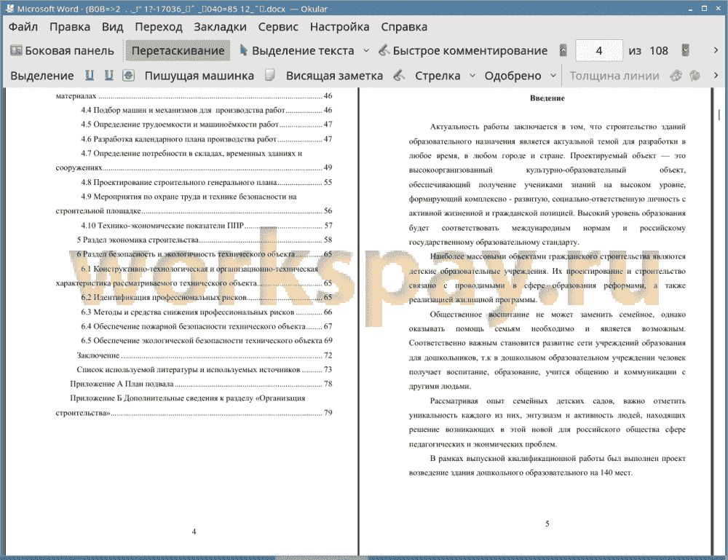The image size is (728, 560).
Task: Click the total page count 108
Action: click(658, 51)
